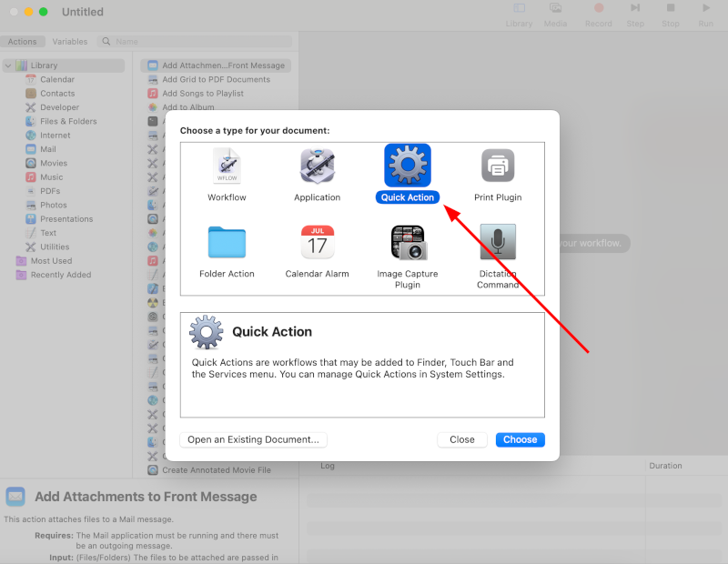Open the Most Used smart group
This screenshot has width=728, height=564.
coord(52,260)
